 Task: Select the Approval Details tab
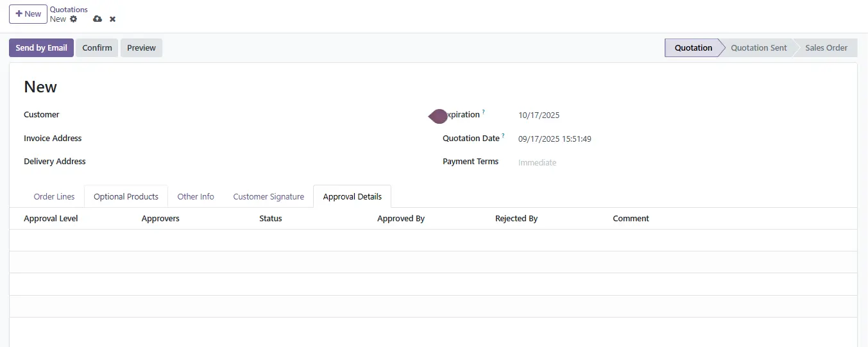[352, 197]
